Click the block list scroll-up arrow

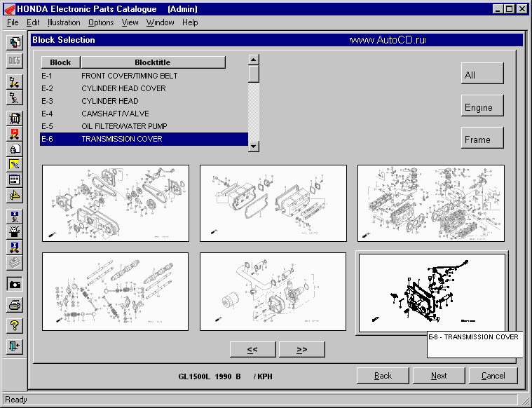pyautogui.click(x=254, y=60)
